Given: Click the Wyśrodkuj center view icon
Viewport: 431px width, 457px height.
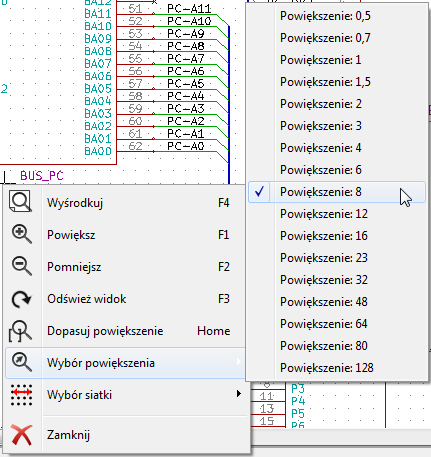Looking at the screenshot, I should 21,201.
